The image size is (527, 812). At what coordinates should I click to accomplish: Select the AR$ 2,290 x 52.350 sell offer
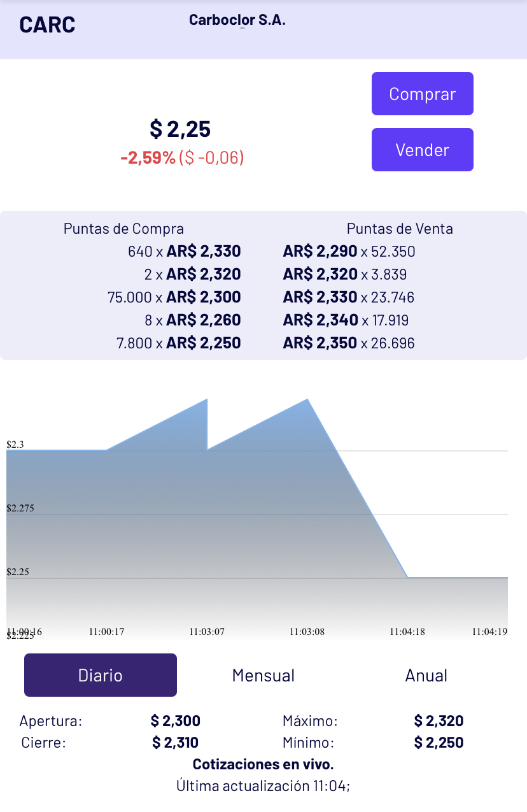coord(349,252)
